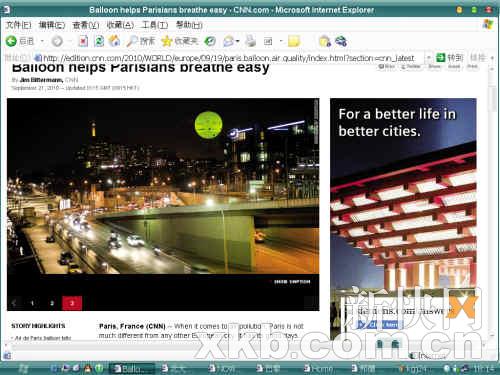Click the folder with globe toolbar icon
This screenshot has width=500, height=375.
325,41
